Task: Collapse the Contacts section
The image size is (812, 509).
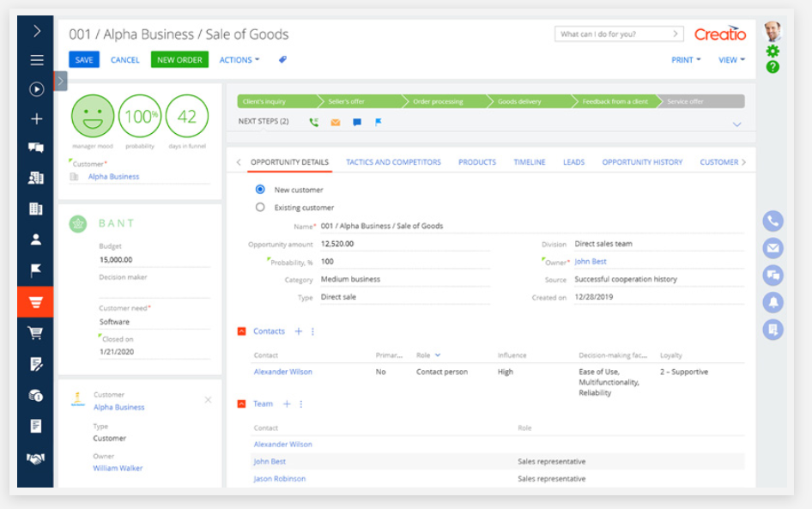Action: [243, 330]
